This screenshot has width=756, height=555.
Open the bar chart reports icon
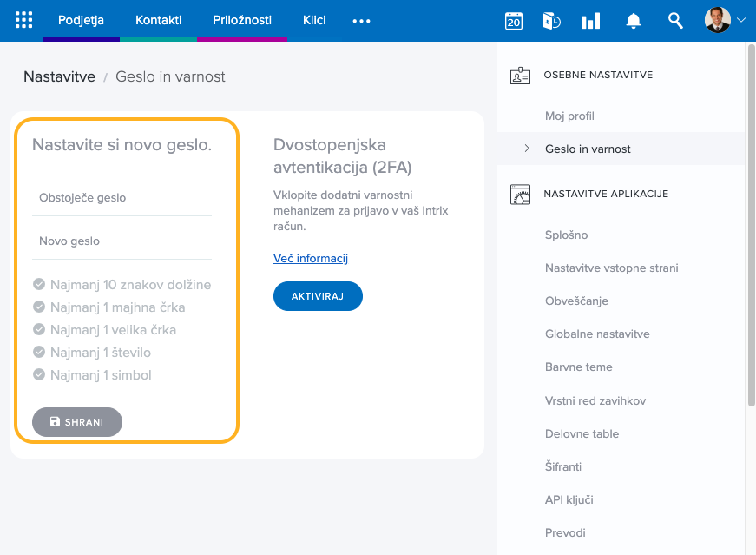click(590, 21)
